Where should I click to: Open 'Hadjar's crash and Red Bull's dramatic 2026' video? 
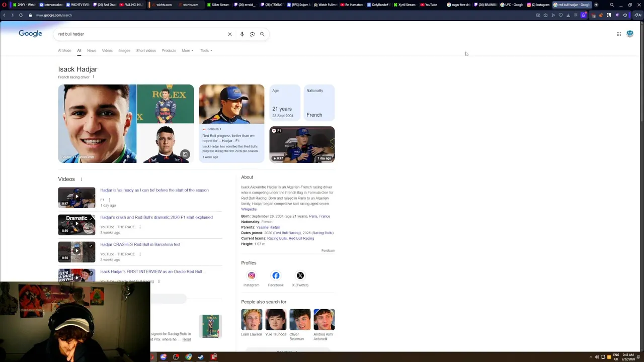(x=156, y=217)
